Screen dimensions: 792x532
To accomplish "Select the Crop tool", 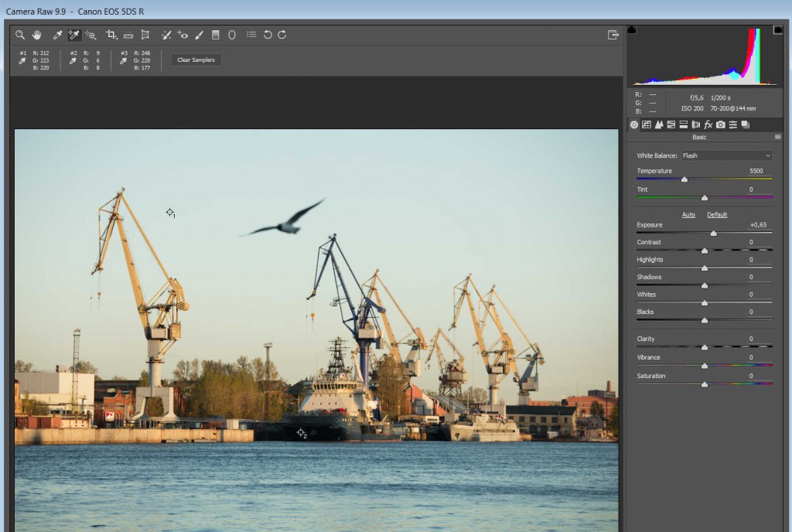I will [x=111, y=35].
